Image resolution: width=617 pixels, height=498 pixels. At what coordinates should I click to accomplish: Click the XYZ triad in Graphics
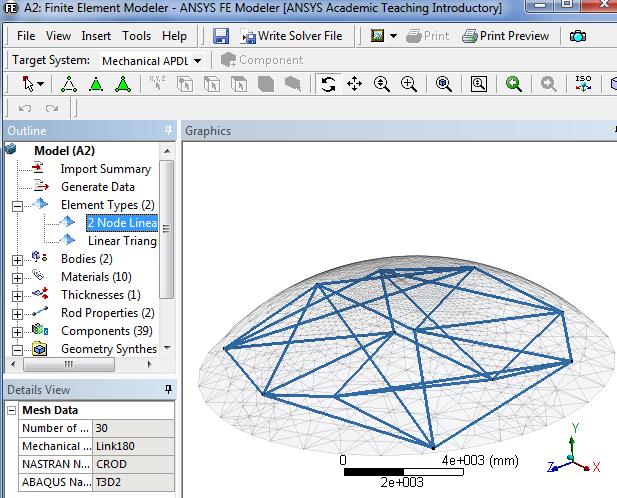[574, 450]
